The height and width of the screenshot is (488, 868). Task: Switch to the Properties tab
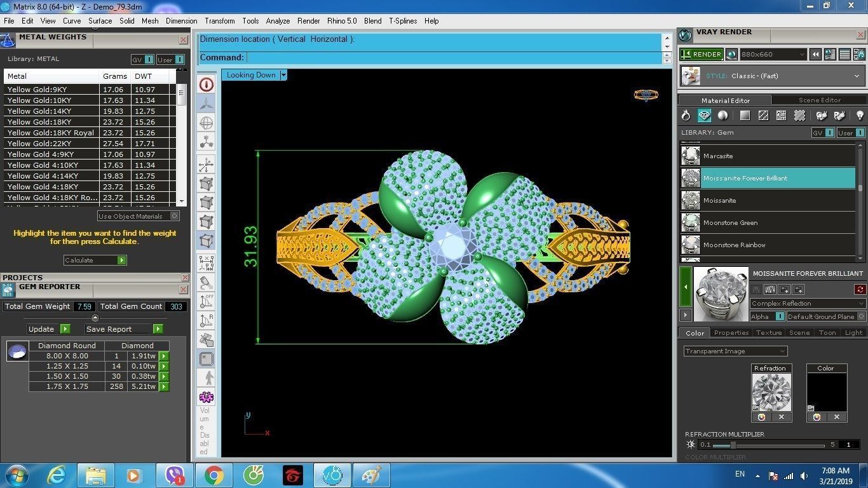pyautogui.click(x=731, y=333)
